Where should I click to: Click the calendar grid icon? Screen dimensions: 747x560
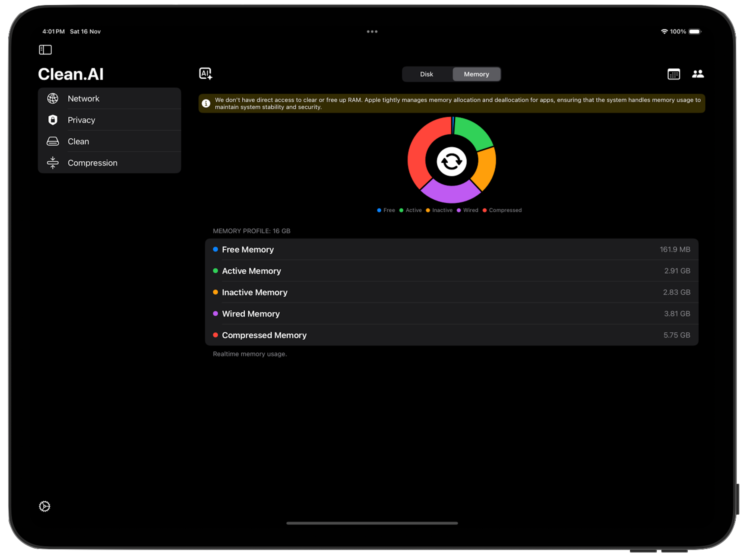coord(673,74)
